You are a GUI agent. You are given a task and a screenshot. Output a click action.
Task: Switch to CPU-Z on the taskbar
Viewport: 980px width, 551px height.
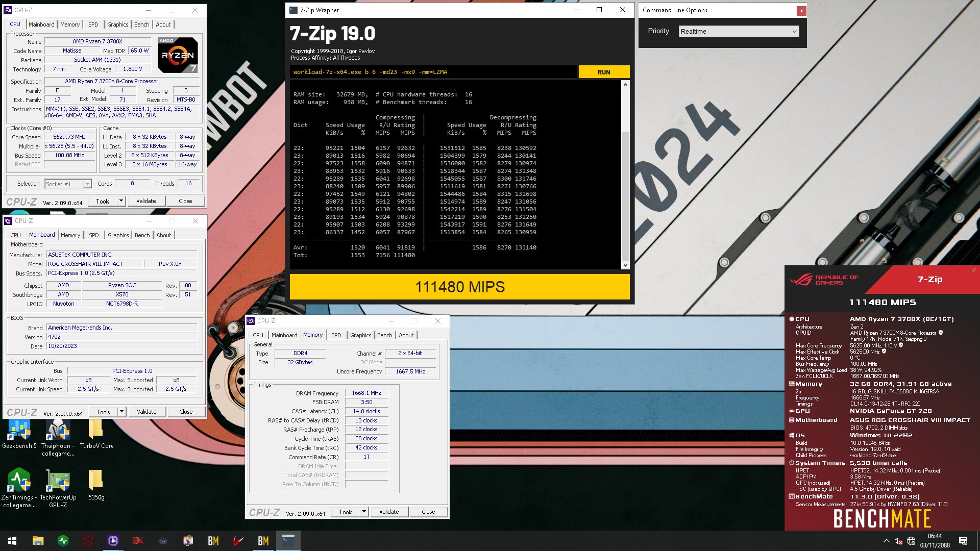113,541
